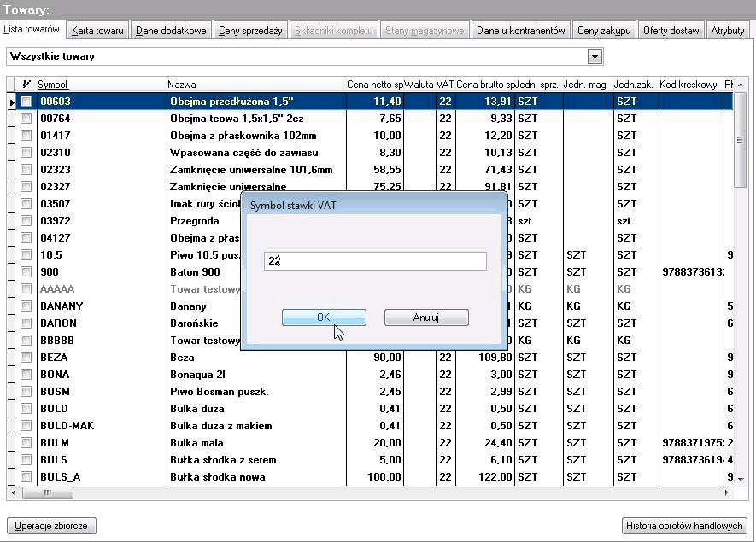The width and height of the screenshot is (756, 542).
Task: Tick the checkbox for item 00603
Action: click(26, 102)
